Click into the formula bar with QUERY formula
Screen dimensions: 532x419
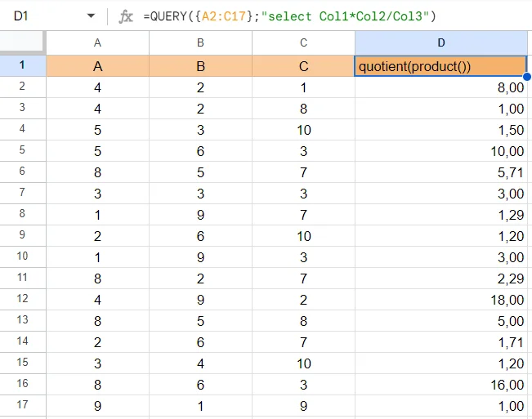pos(327,16)
